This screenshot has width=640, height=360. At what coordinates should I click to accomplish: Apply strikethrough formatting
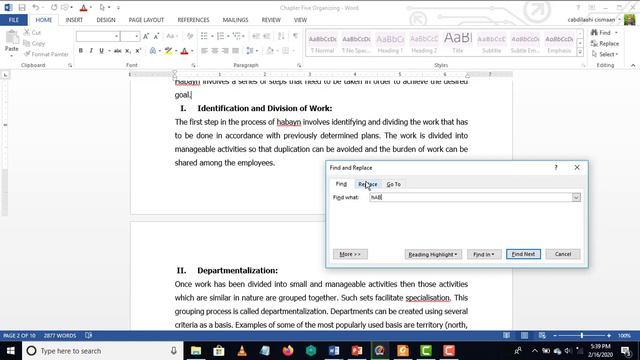click(118, 51)
